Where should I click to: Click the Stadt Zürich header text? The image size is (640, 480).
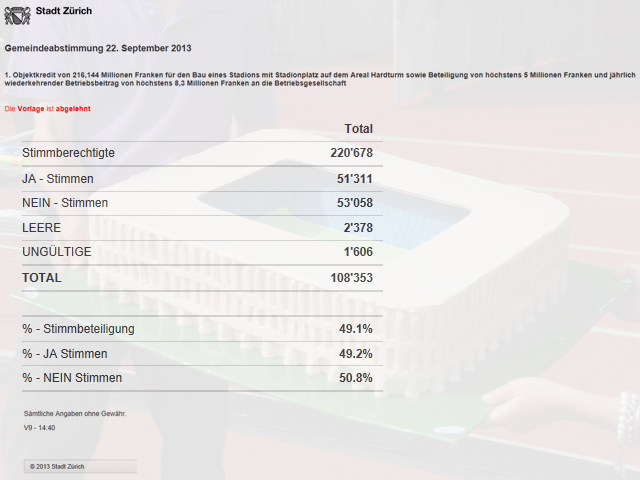[x=62, y=11]
